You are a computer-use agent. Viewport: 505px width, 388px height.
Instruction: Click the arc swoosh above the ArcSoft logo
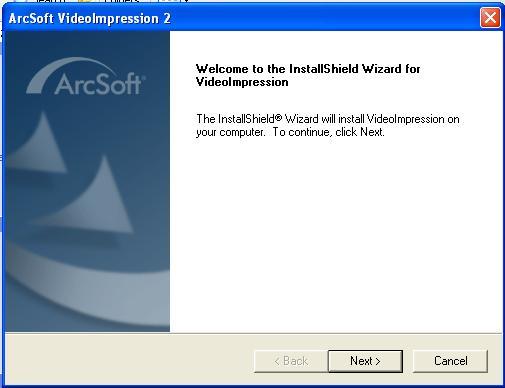coord(70,72)
